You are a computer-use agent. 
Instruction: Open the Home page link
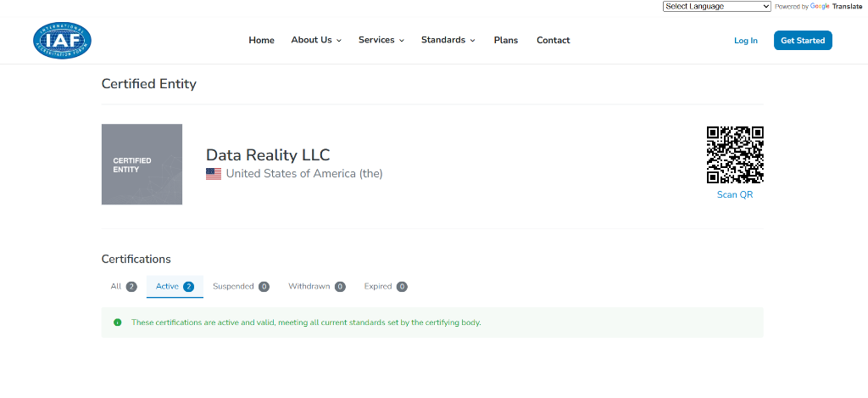(x=261, y=40)
